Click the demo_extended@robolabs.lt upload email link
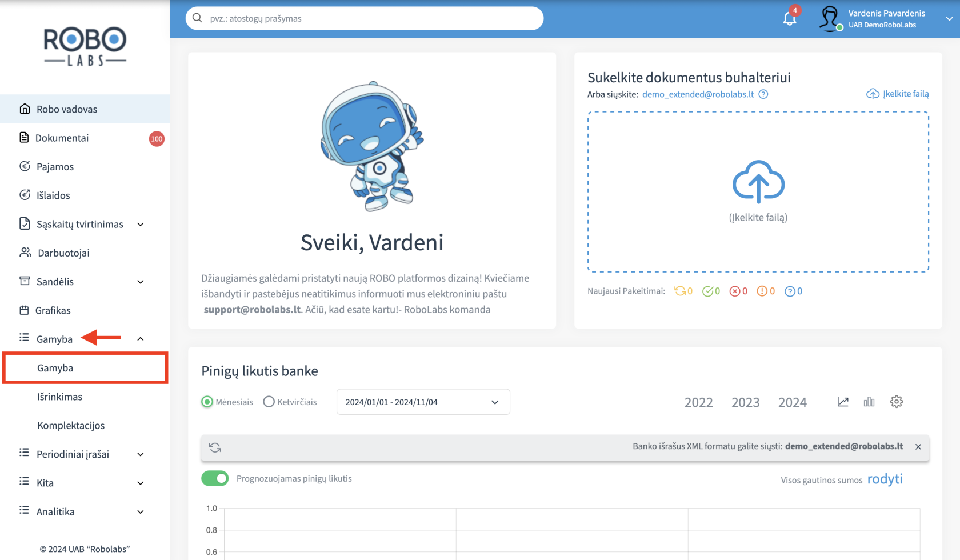Screen dimensions: 960x560 pyautogui.click(x=698, y=94)
